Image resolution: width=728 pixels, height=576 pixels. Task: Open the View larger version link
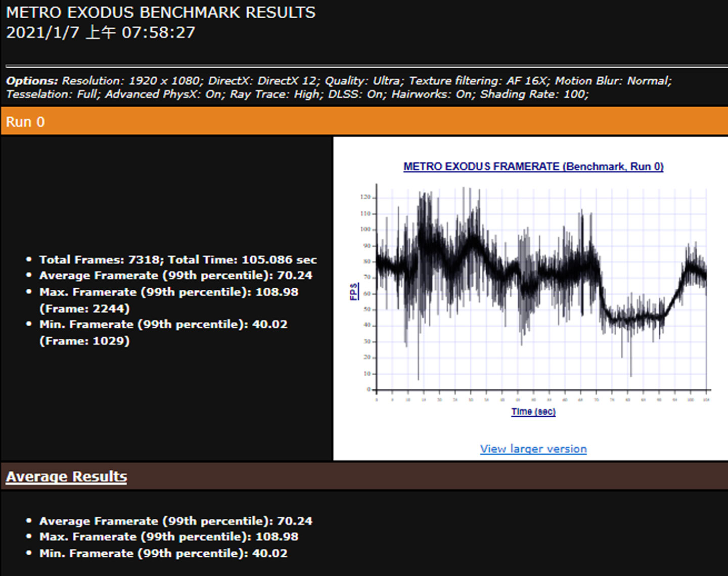pos(533,449)
